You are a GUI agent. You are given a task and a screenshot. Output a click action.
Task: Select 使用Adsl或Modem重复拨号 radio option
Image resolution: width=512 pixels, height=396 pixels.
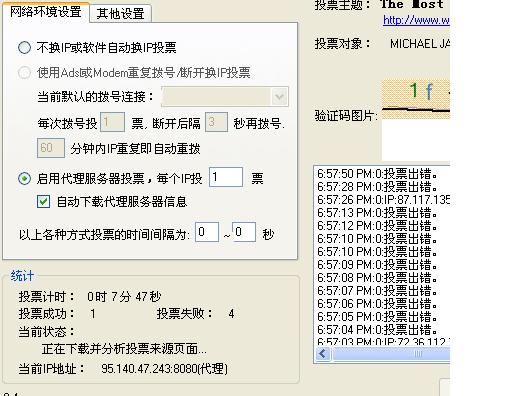click(x=24, y=72)
